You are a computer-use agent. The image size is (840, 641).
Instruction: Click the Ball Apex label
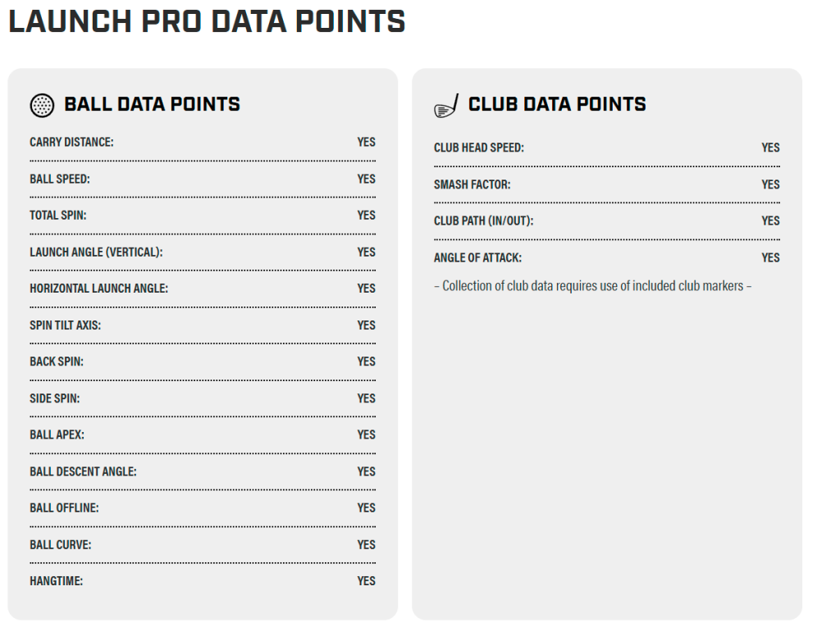point(57,434)
